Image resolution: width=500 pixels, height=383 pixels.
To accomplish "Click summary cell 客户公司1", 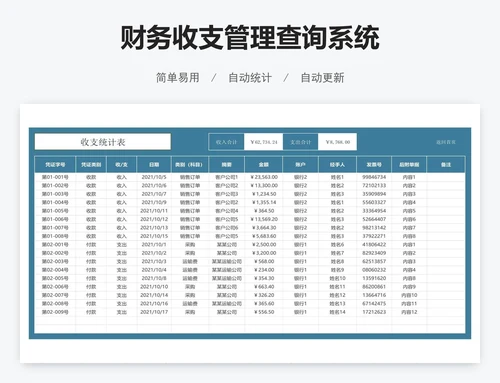I will click(x=227, y=177).
